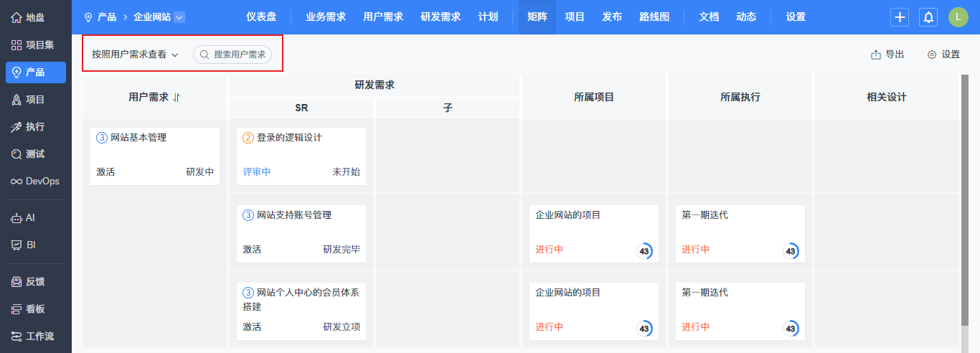Click the SR sub-column header
Viewport: 980px width, 353px height.
(301, 108)
